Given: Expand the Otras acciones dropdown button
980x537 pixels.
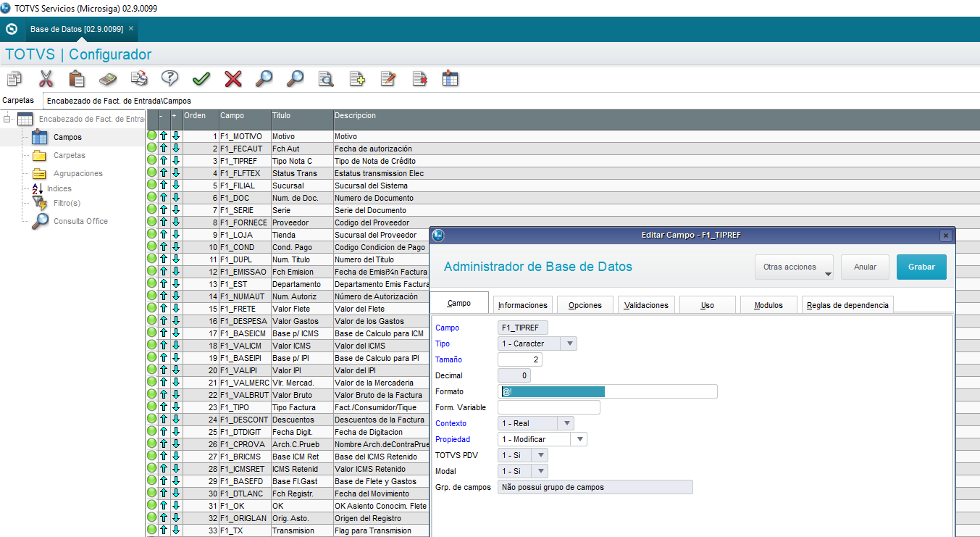Looking at the screenshot, I should 794,267.
